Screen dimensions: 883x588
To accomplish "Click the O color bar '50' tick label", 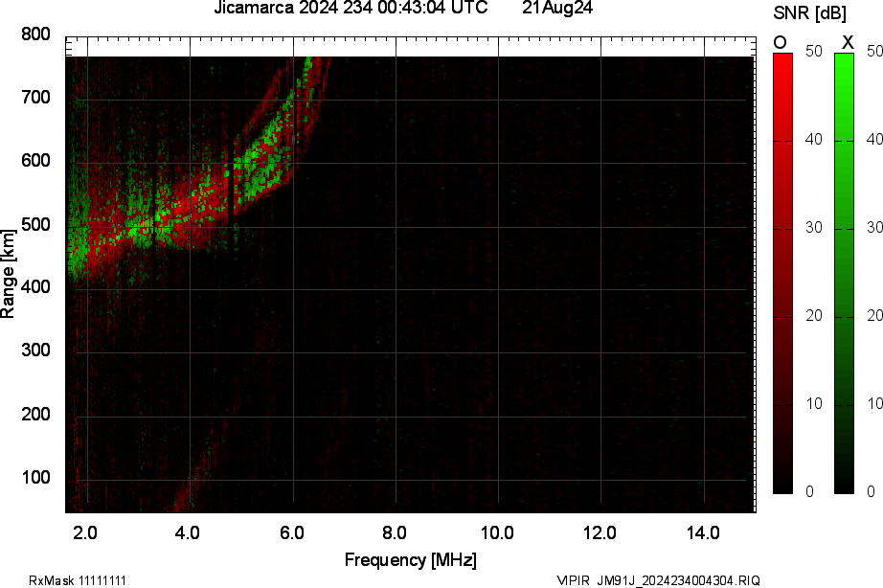I will (814, 52).
